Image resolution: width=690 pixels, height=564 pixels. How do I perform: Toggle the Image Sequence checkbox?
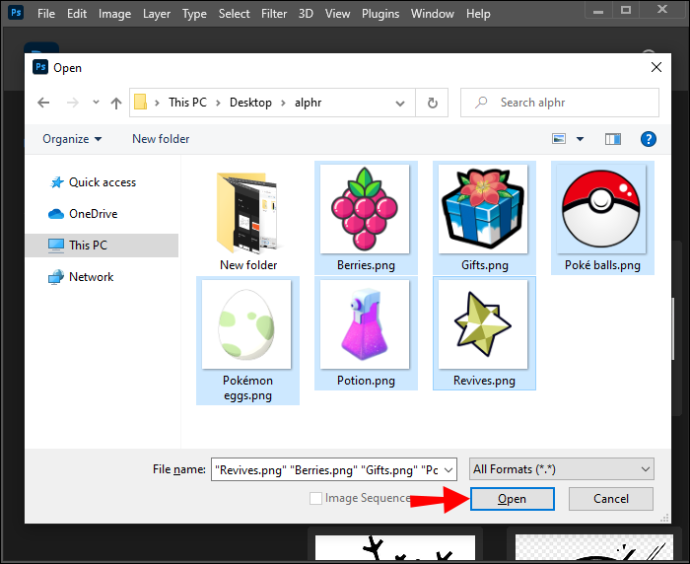coord(316,498)
